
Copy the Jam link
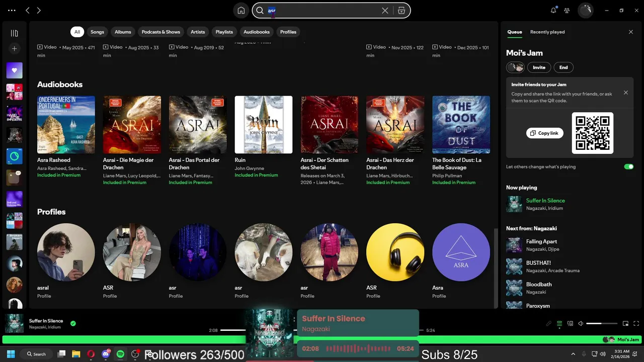click(x=545, y=133)
